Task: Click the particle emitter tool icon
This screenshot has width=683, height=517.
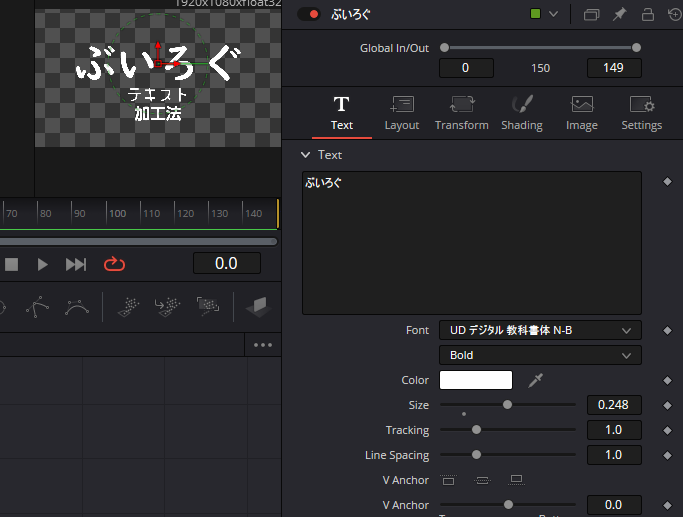Action: tap(129, 307)
